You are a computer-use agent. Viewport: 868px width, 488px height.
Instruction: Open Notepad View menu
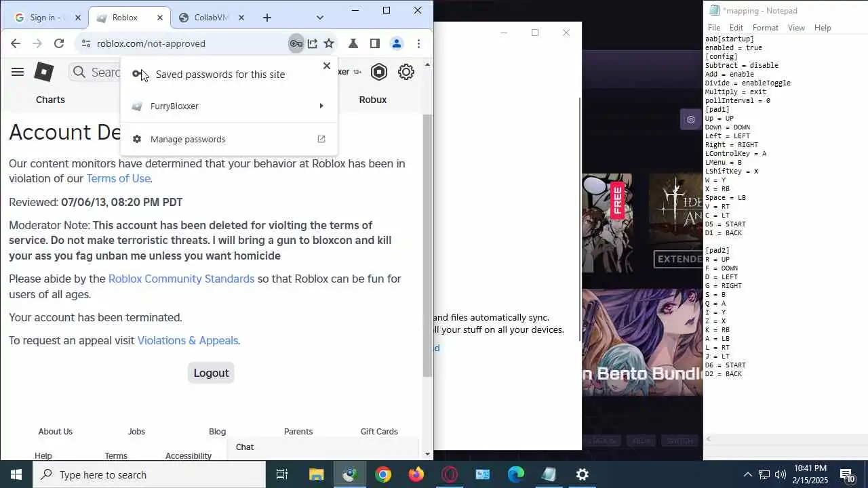796,28
